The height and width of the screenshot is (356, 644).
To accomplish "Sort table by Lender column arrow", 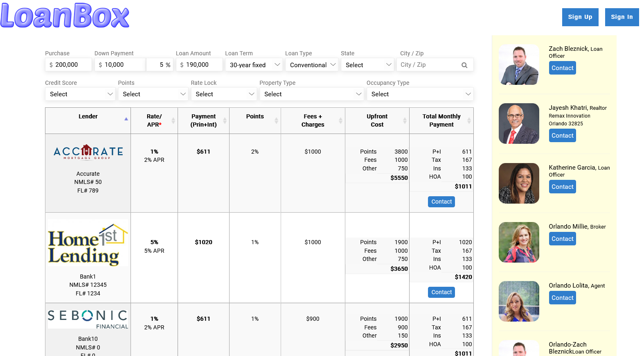I will 126,119.
